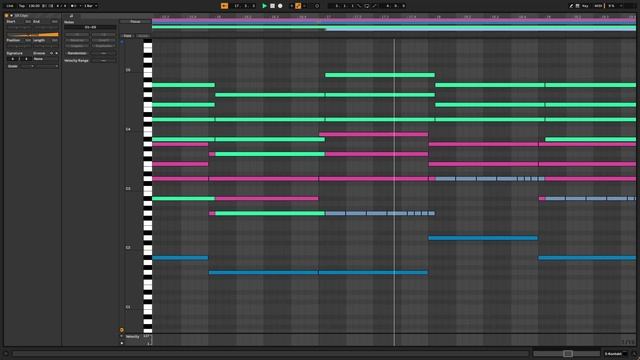Viewport: 640px width, 360px height.
Task: Adjust the Randomize amount slider
Action: 104,53
